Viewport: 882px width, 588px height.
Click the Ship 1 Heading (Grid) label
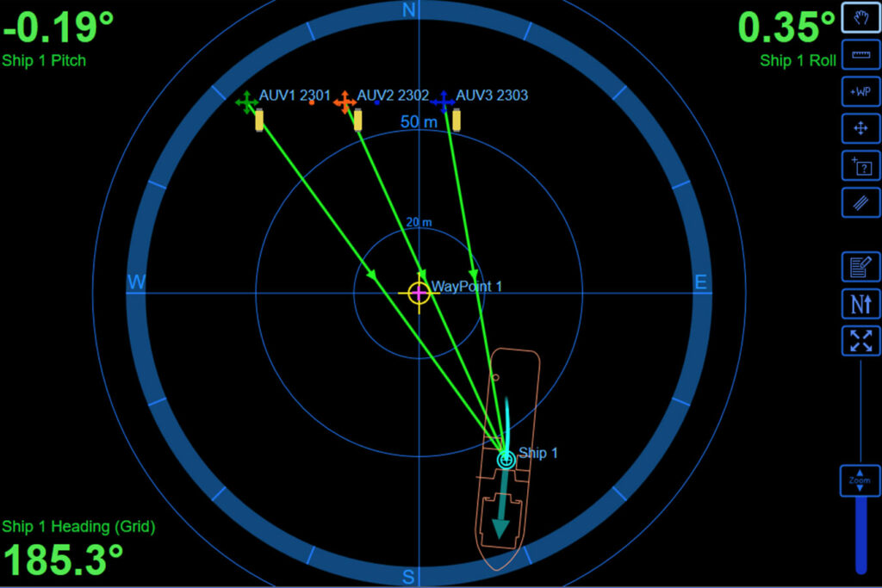point(78,527)
